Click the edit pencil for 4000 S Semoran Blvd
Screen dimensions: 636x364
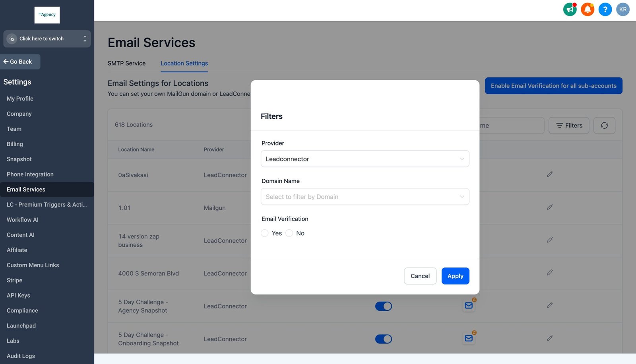pos(550,273)
